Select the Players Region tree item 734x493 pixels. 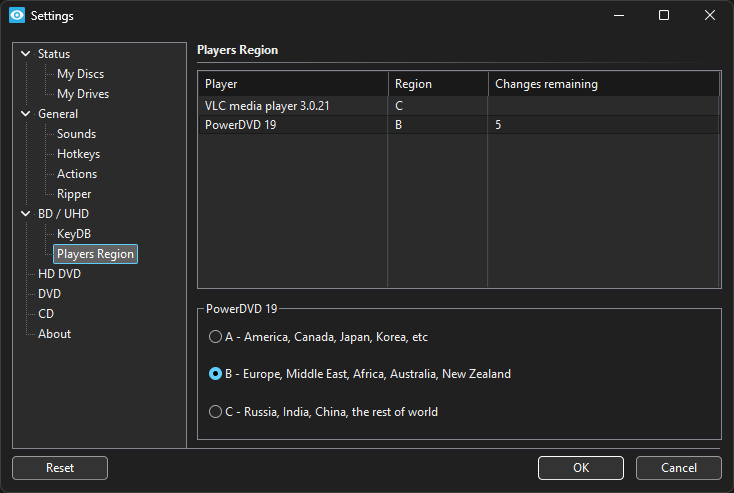[95, 254]
